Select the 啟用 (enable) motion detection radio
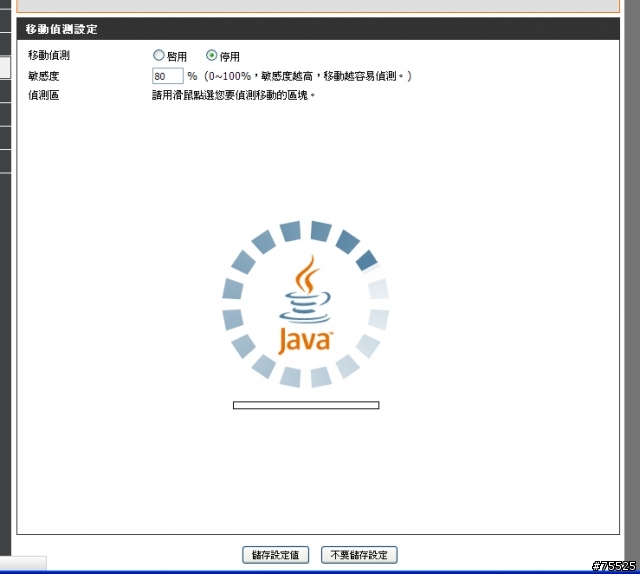Screen dimensions: 640x574 158,55
